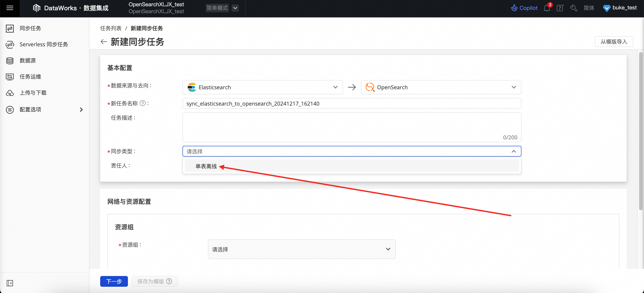Click the 数据源 database icon
Screen dimensions: 644x293
pyautogui.click(x=10, y=60)
